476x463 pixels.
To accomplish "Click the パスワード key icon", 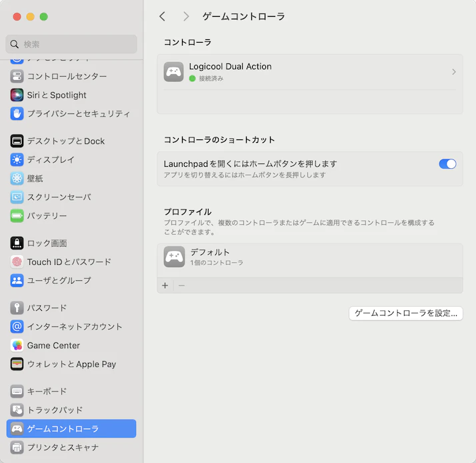I will click(x=17, y=308).
